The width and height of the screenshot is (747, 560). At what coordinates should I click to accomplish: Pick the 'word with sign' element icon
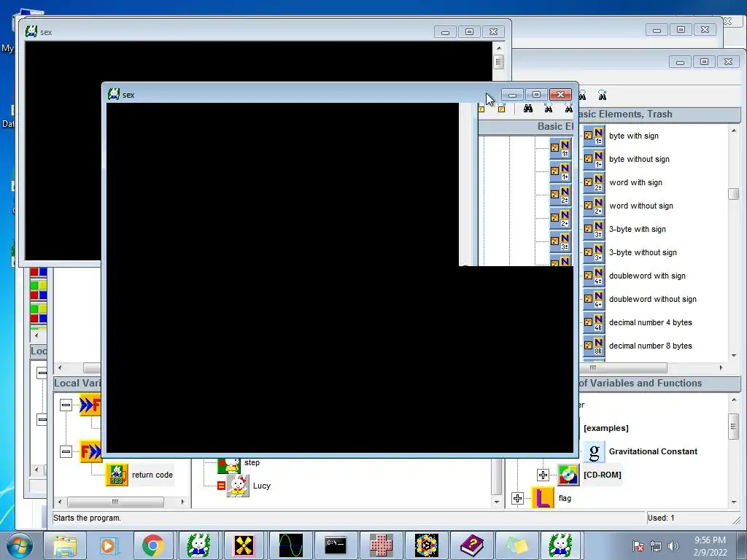(x=594, y=182)
